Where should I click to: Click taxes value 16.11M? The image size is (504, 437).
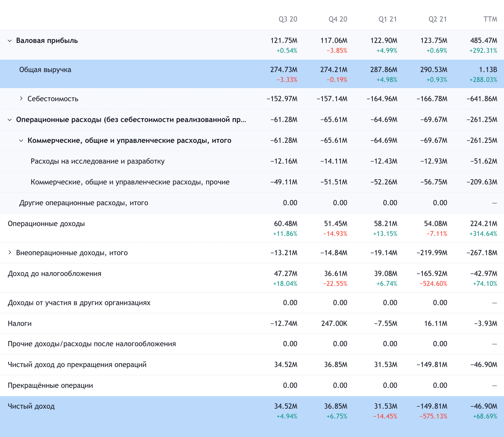[436, 324]
